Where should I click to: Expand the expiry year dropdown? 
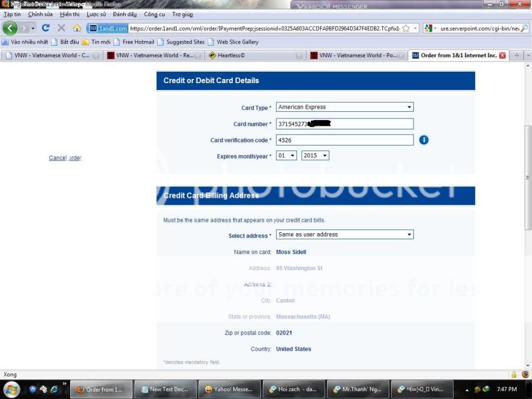(x=315, y=155)
